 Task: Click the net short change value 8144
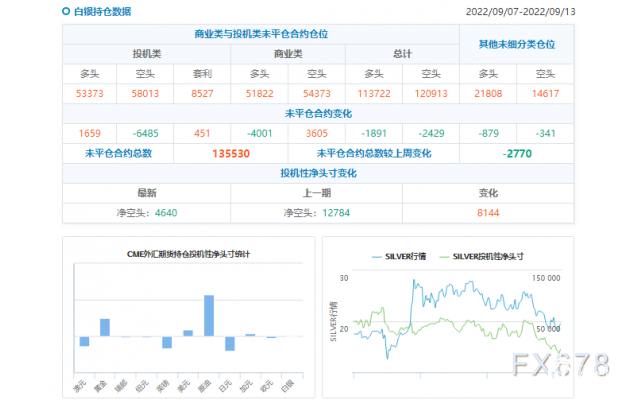[516, 212]
